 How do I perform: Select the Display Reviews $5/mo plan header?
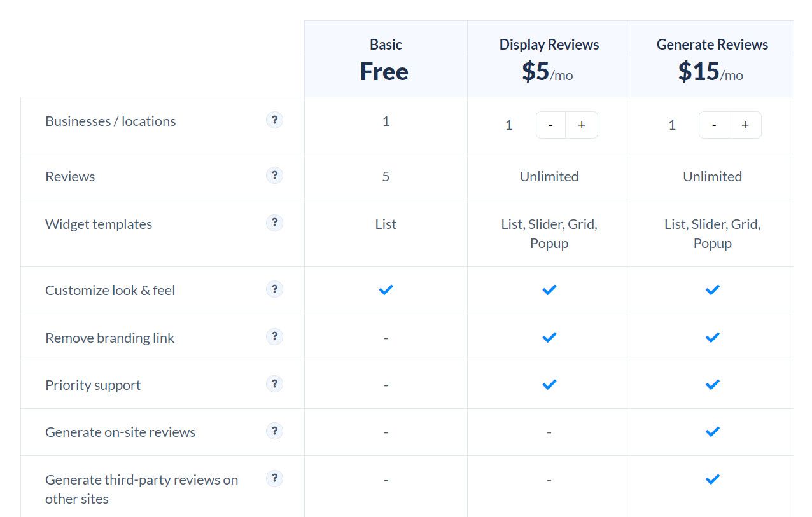[x=549, y=59]
